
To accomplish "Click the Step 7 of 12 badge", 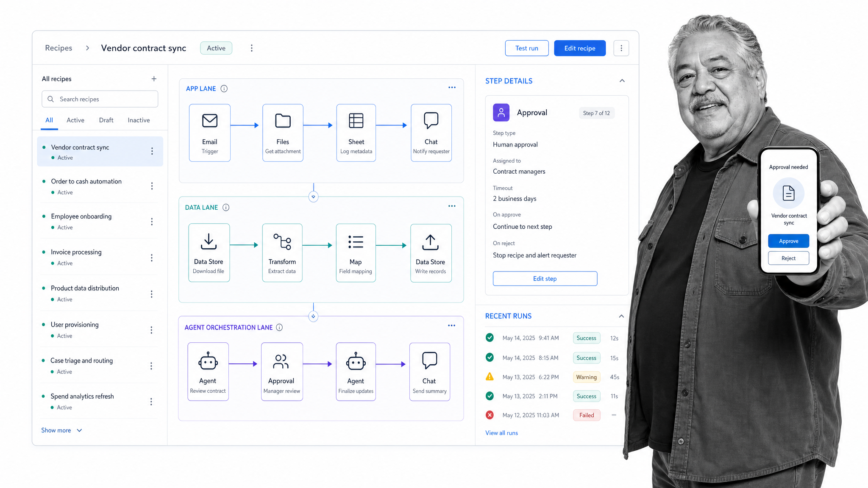I will (596, 113).
